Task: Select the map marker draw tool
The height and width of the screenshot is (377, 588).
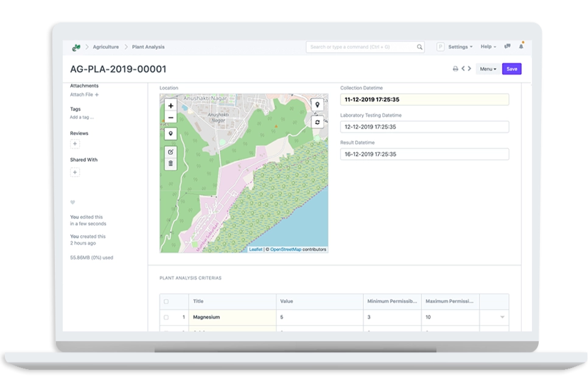Action: pos(170,133)
